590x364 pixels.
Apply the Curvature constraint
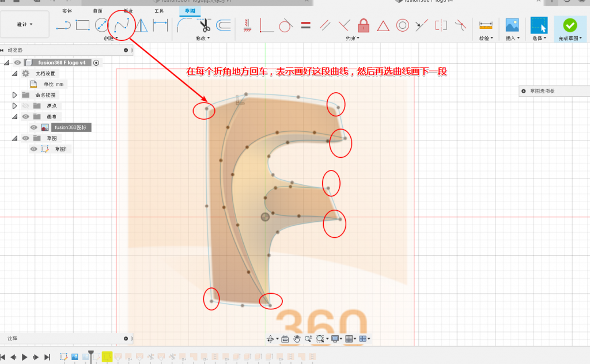click(x=460, y=25)
